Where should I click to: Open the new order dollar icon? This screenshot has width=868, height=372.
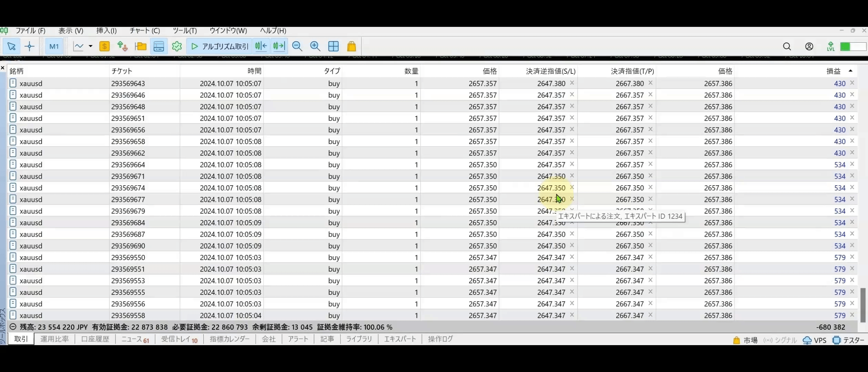tap(104, 46)
